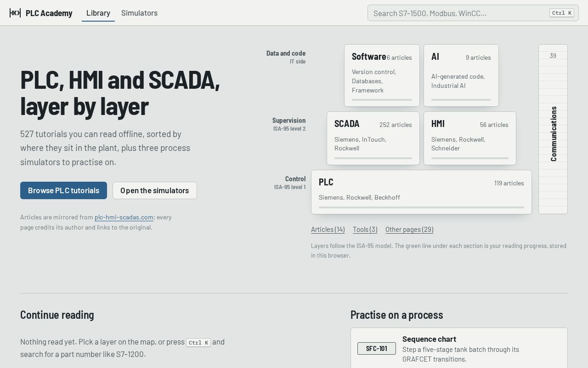Open the Library tab
Screen dimensions: 588x368
[x=98, y=13]
